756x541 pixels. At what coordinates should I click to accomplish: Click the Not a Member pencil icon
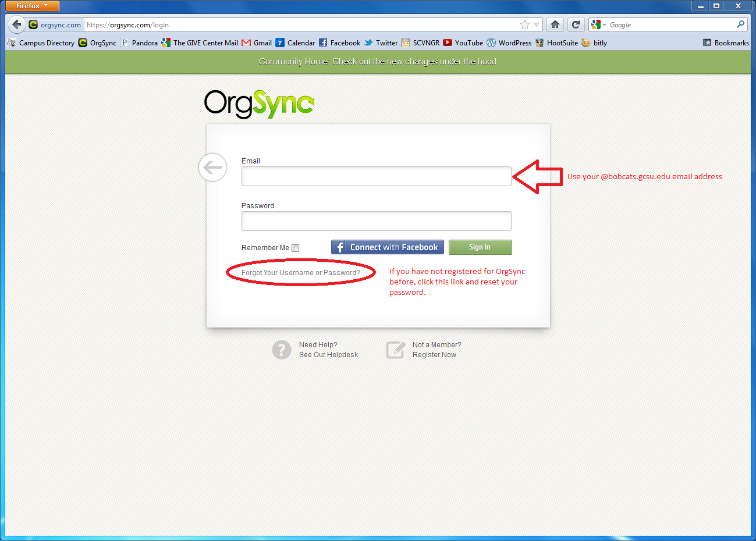click(396, 350)
